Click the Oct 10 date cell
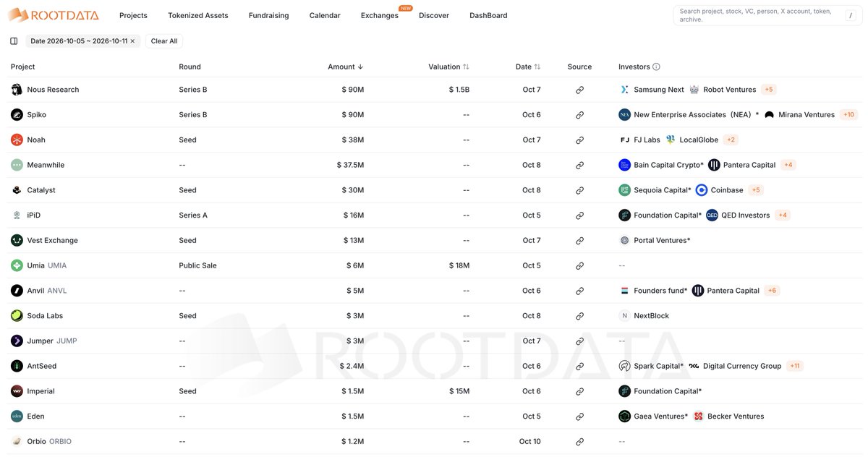868x457 pixels. pyautogui.click(x=530, y=441)
